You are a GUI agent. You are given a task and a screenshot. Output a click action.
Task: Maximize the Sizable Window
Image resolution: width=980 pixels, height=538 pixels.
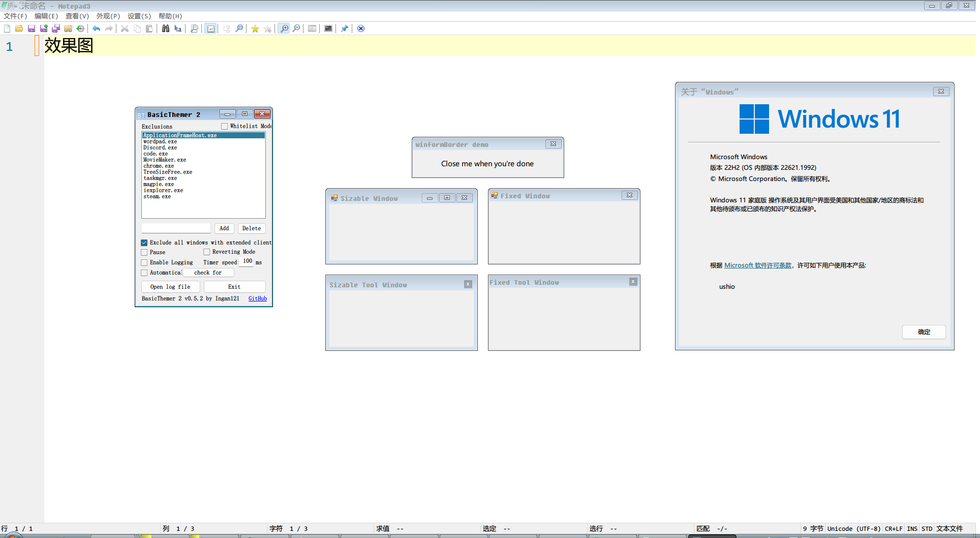(x=447, y=198)
